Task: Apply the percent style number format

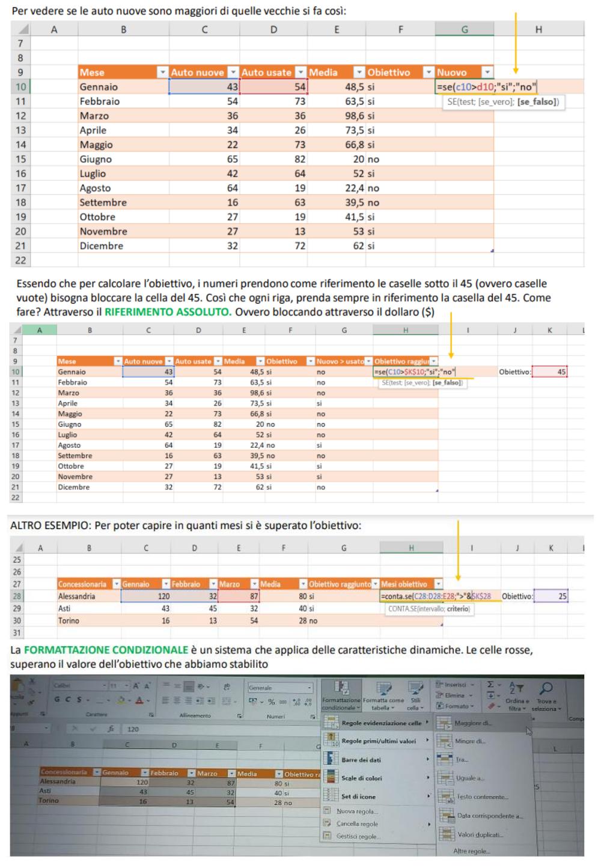Action: pyautogui.click(x=271, y=701)
